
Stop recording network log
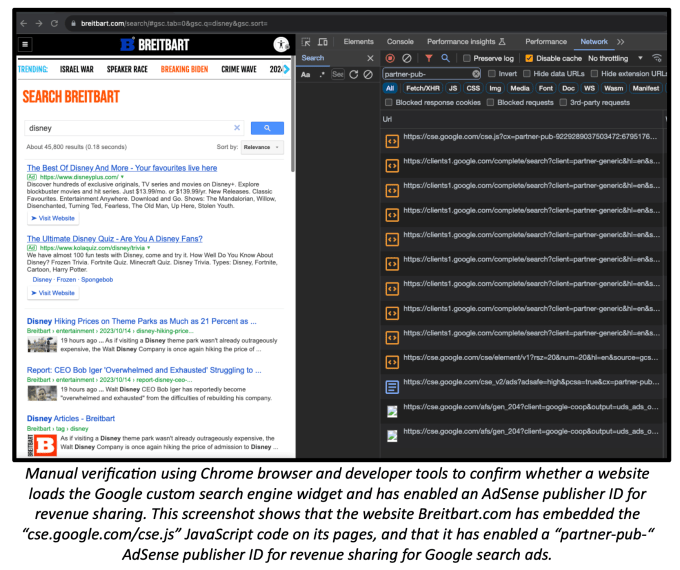390,58
